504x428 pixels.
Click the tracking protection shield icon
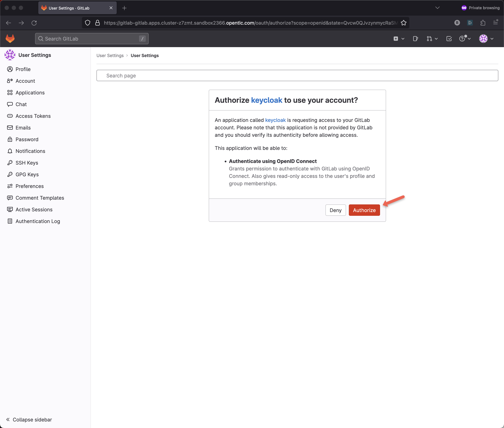[x=88, y=23]
